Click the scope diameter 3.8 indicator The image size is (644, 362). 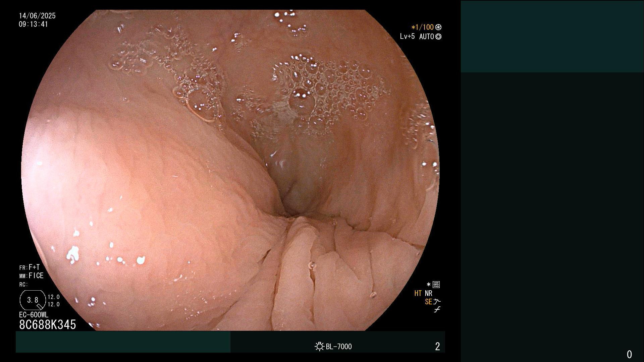click(x=33, y=300)
